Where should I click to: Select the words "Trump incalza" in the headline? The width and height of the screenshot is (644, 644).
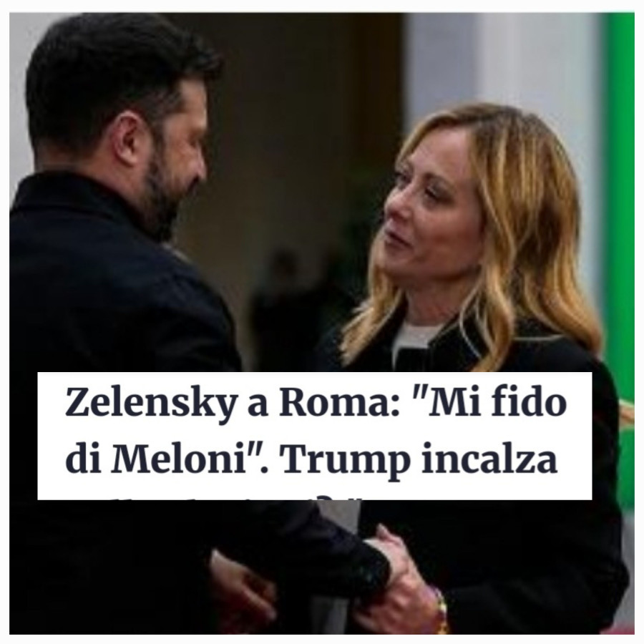pos(419,461)
